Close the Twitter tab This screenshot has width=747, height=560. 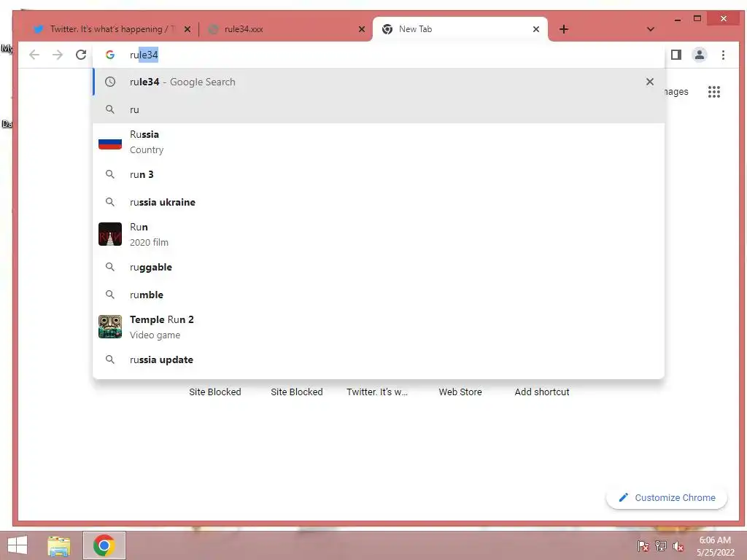[x=187, y=29]
